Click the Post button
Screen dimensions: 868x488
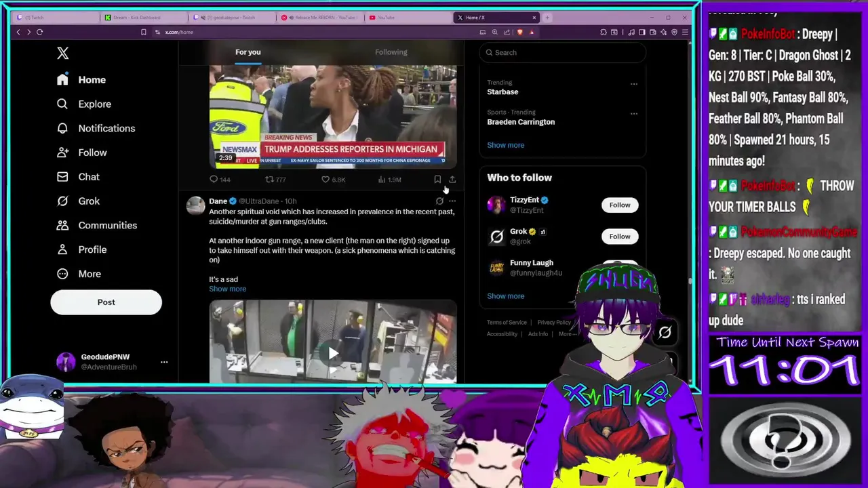pos(106,302)
